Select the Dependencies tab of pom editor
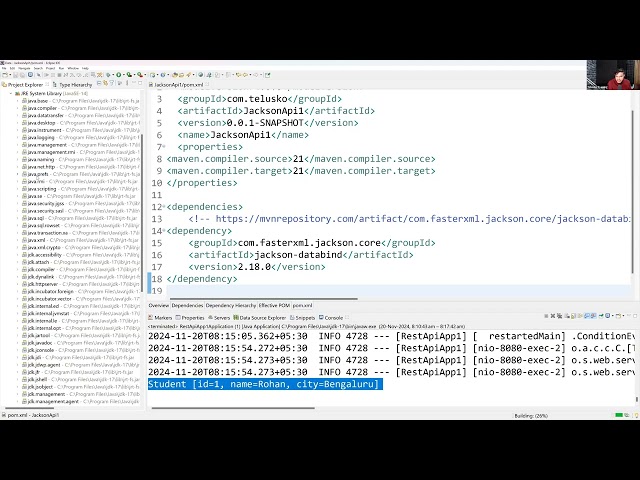 click(x=187, y=305)
